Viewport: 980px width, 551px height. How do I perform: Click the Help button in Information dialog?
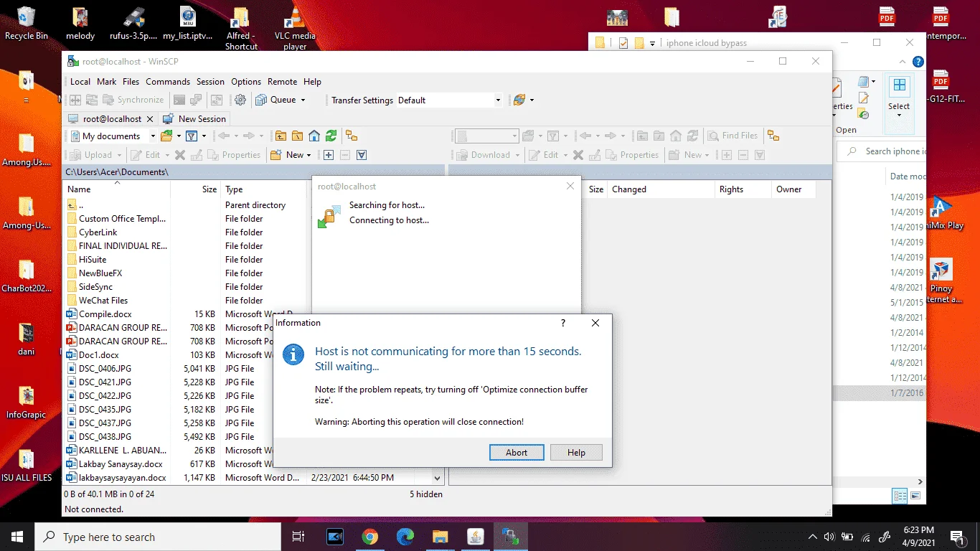(576, 453)
